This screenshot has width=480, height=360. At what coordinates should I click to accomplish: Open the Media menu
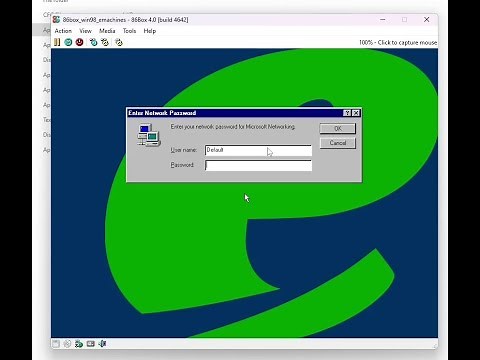click(x=107, y=31)
